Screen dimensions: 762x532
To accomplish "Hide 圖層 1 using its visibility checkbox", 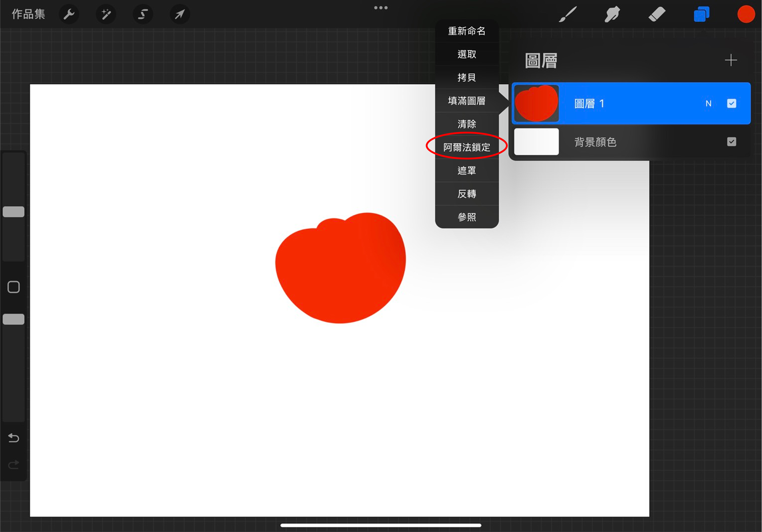I will click(732, 103).
